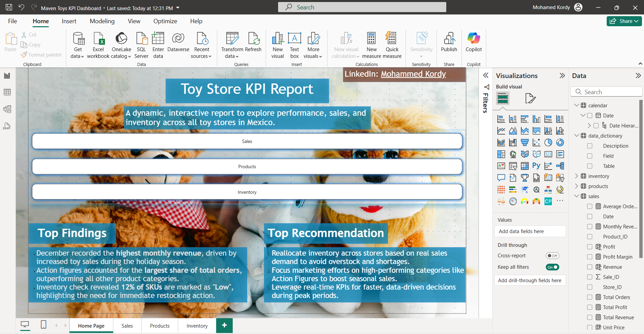Tick the Product_ID checkbox
Screen dimensions: 644x334
click(x=590, y=237)
